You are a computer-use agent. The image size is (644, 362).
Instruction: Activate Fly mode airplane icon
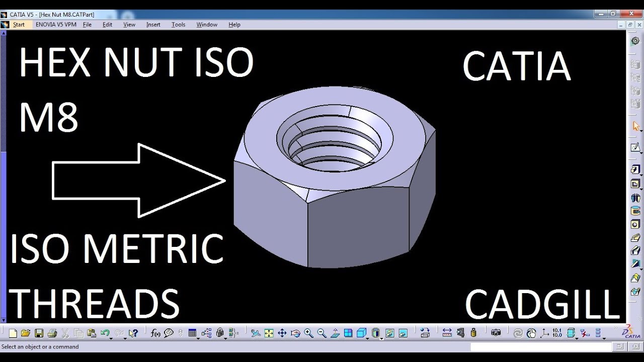(x=256, y=333)
